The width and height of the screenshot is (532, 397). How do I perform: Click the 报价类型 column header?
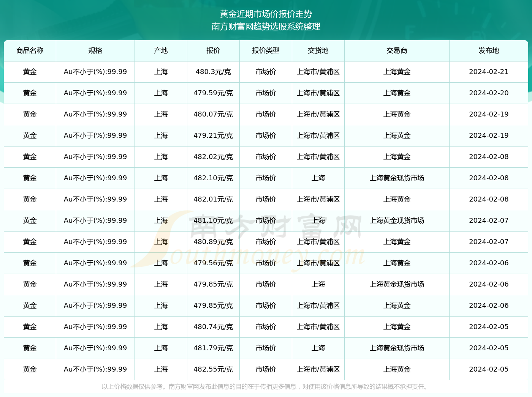click(x=266, y=50)
